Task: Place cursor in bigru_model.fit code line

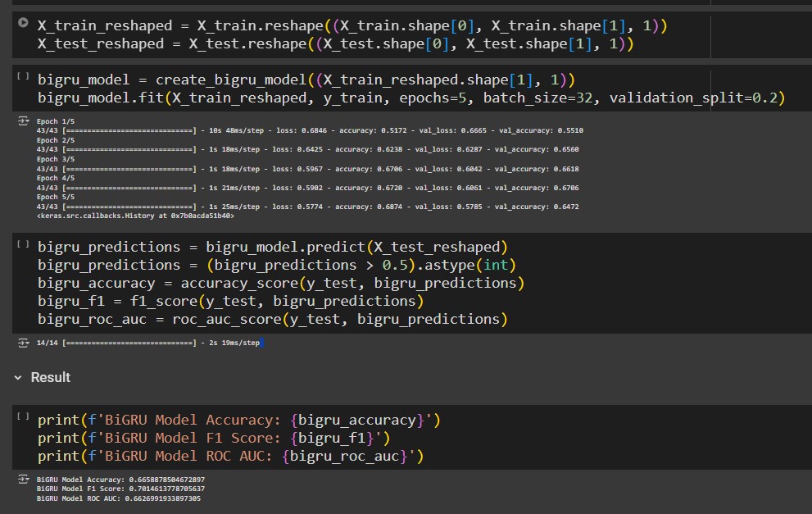Action: tap(411, 98)
